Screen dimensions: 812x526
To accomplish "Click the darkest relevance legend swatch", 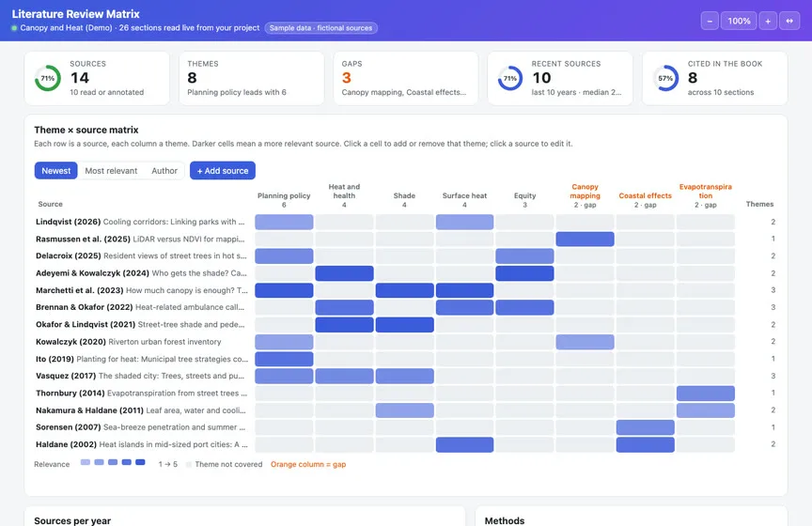I will pyautogui.click(x=140, y=462).
